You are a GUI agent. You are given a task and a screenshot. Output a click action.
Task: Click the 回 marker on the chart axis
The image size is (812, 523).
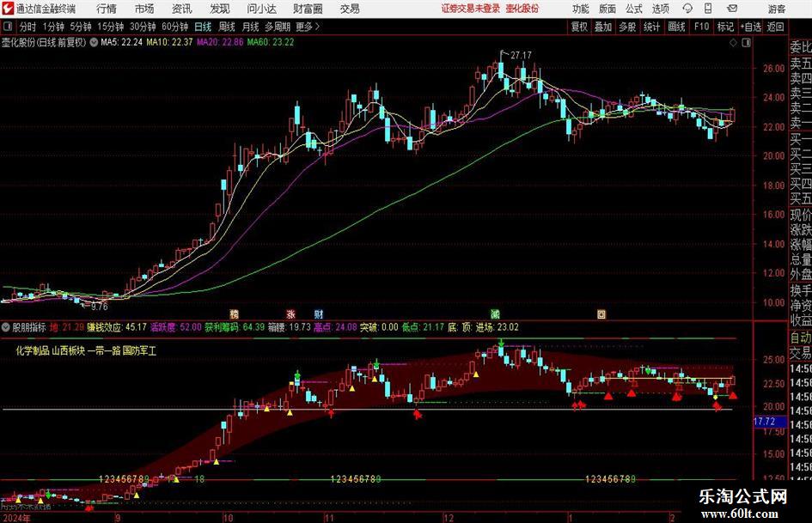(601, 313)
